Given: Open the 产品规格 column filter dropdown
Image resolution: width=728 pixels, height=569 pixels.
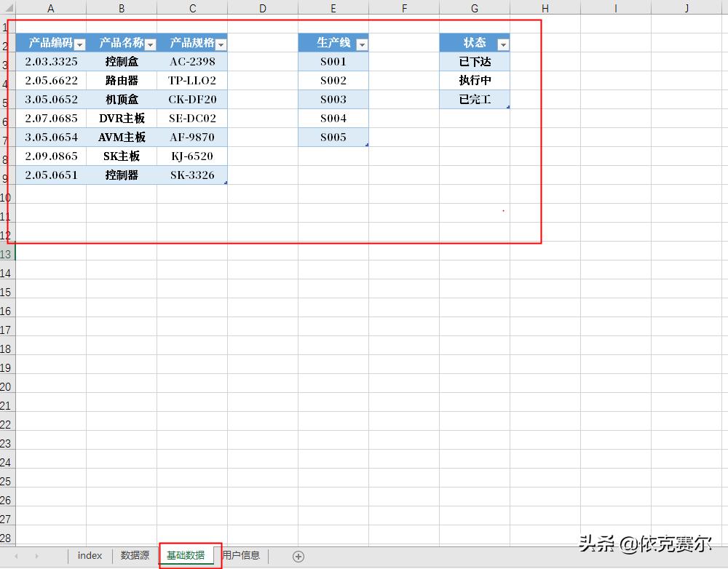Looking at the screenshot, I should tap(221, 43).
